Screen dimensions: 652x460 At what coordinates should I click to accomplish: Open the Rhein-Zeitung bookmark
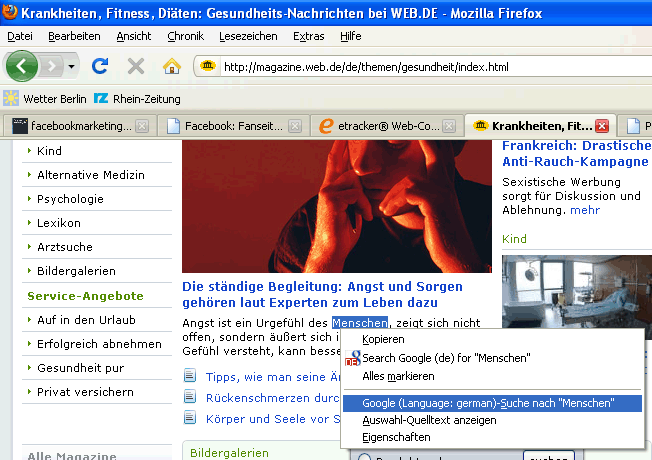click(x=137, y=99)
